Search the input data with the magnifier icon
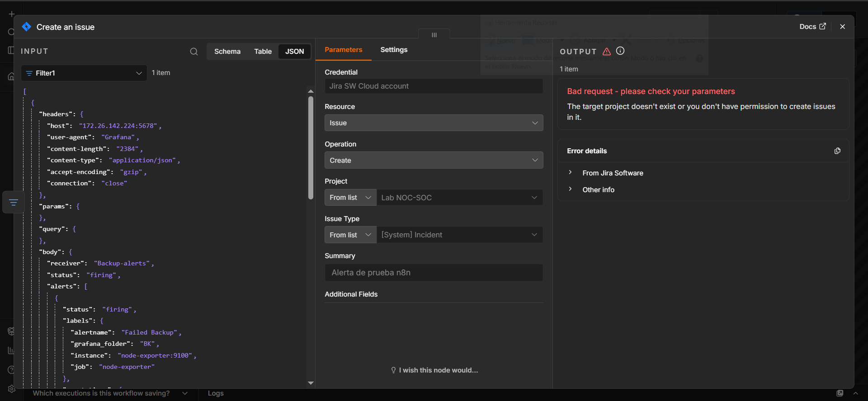This screenshot has height=401, width=868. 194,52
